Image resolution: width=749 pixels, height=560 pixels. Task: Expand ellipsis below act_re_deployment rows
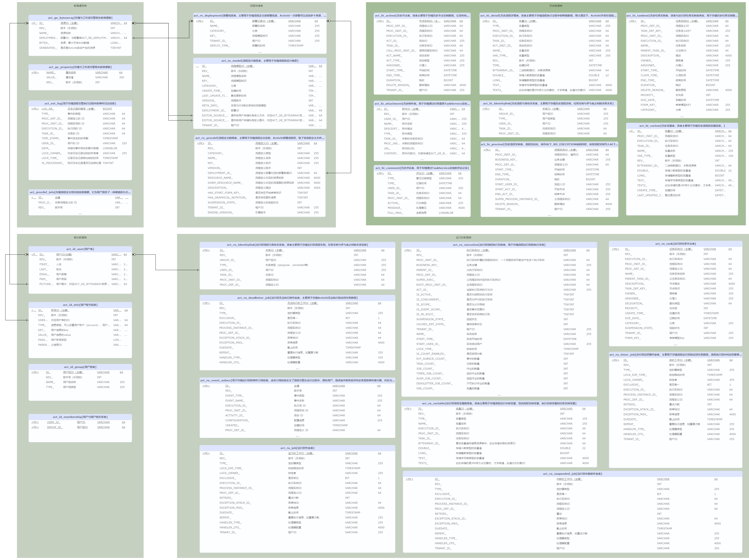(x=260, y=53)
